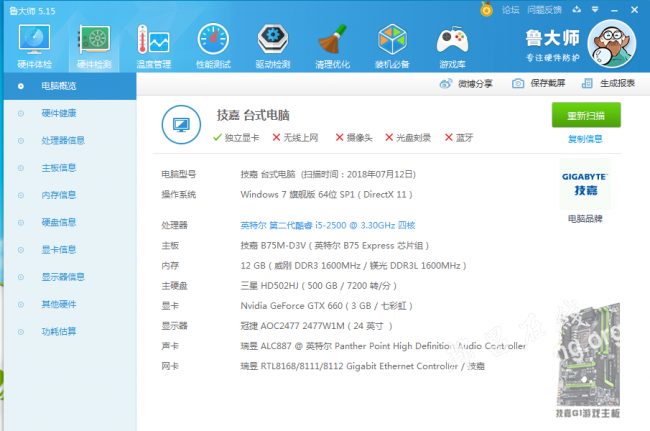Click the RTL8168 Gigabit Ethernet Controller text
The height and width of the screenshot is (431, 650).
pos(362,366)
